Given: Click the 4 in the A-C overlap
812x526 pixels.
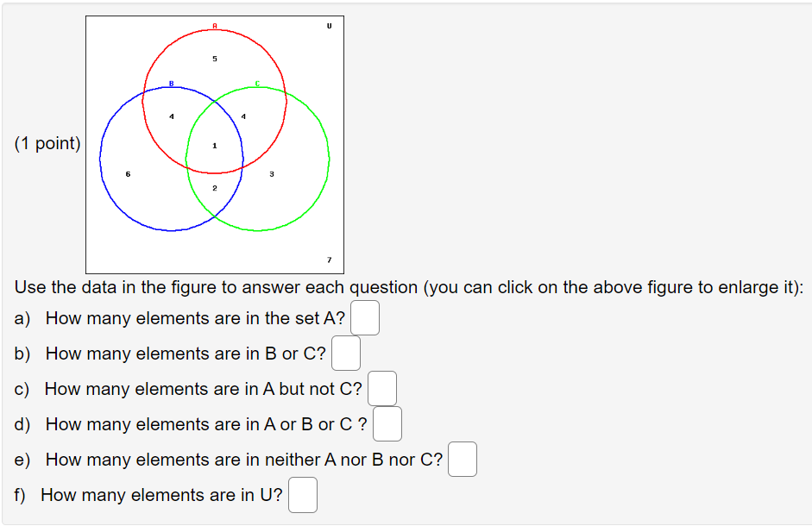Looking at the screenshot, I should (x=243, y=116).
